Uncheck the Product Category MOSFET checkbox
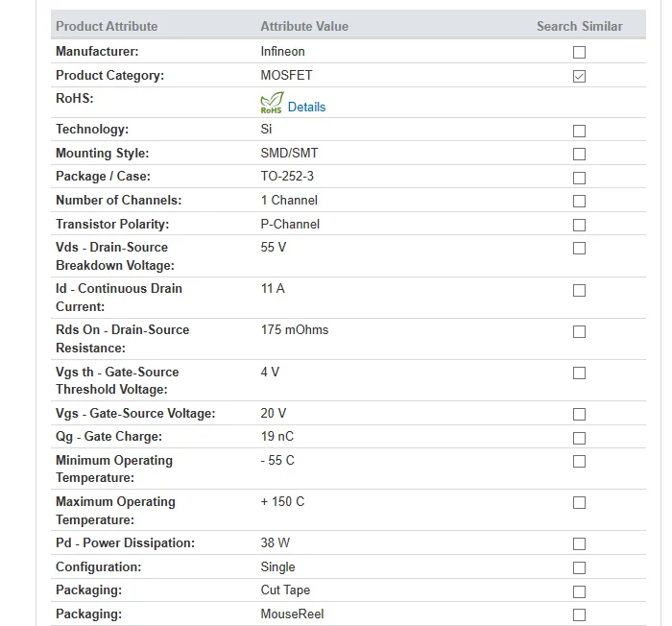Screen dimensions: 672x626 tap(579, 76)
